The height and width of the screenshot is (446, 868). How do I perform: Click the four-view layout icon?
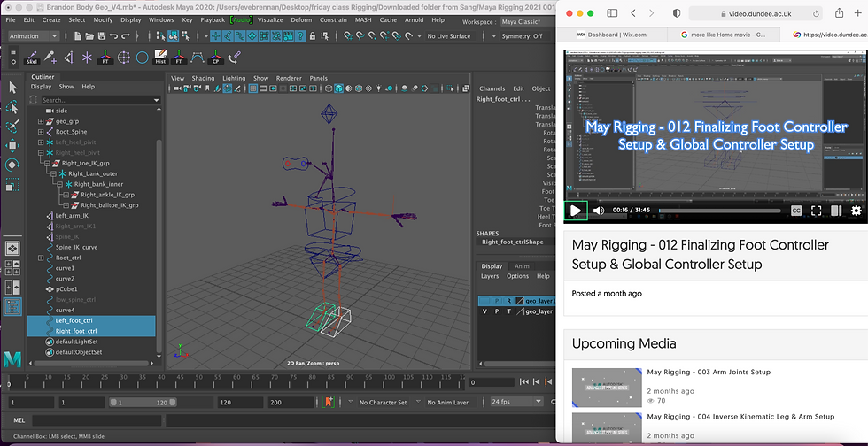point(12,267)
